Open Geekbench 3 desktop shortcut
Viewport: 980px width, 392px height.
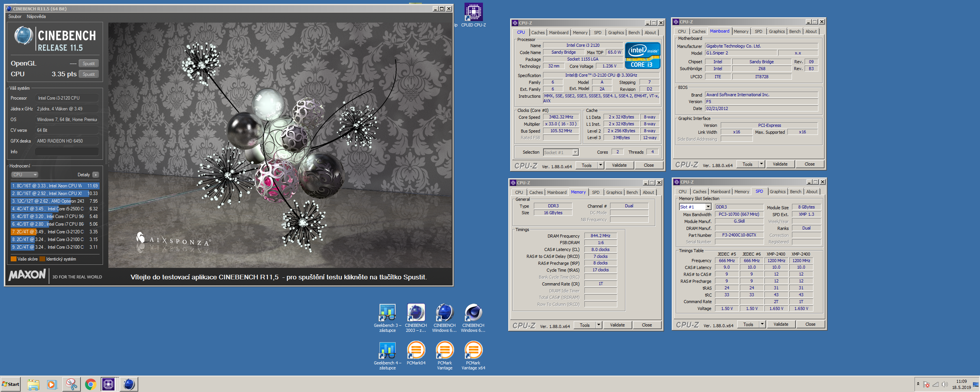[388, 318]
